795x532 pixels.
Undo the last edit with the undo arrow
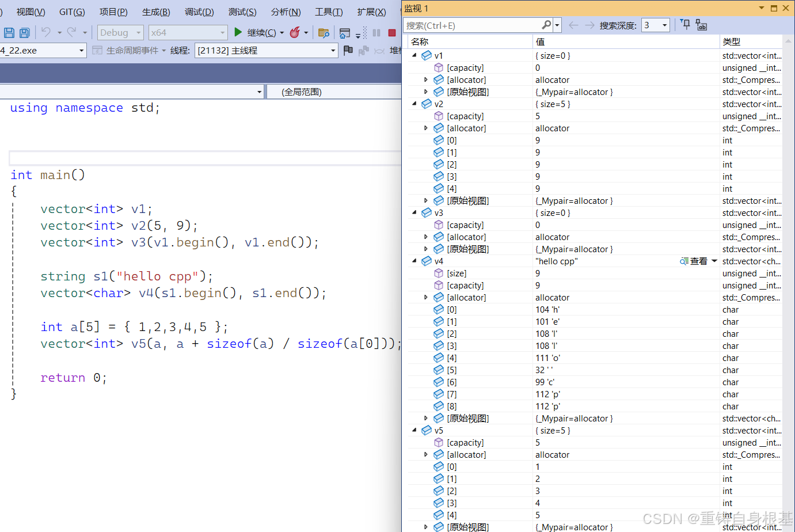coord(46,32)
